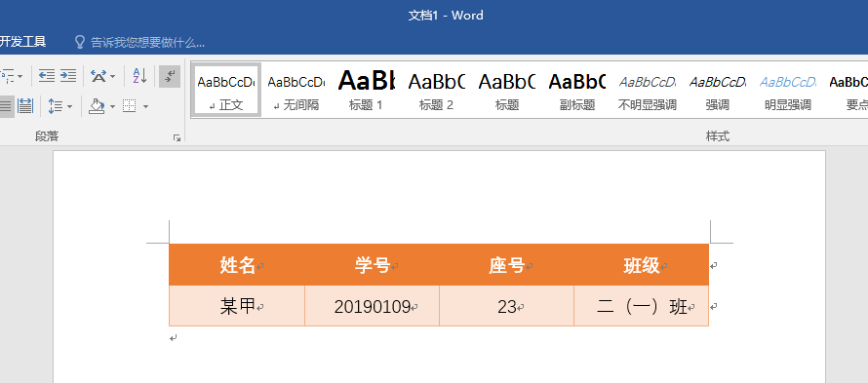Click the table cell containing 20190109
Viewport: 868px width, 383px height.
click(372, 306)
